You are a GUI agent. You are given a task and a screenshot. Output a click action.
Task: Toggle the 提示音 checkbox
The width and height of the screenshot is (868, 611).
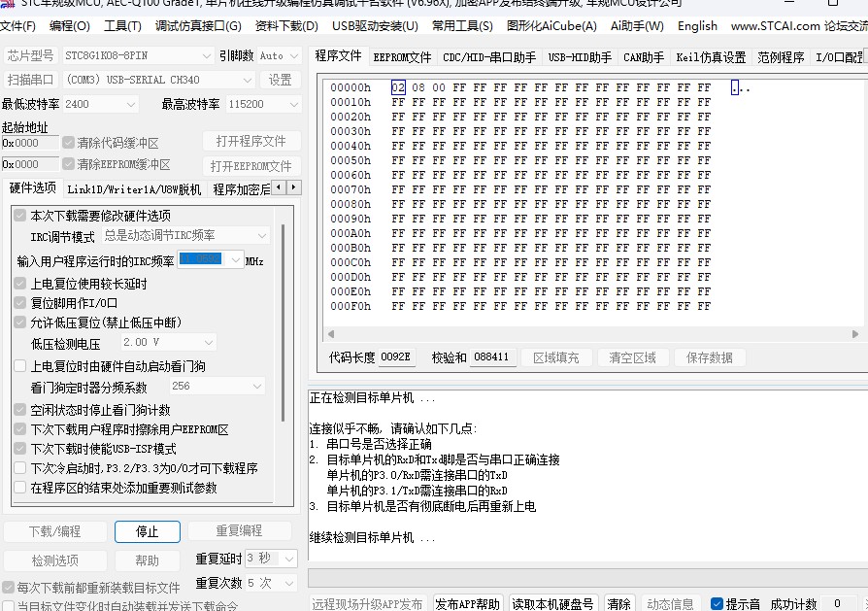717,603
